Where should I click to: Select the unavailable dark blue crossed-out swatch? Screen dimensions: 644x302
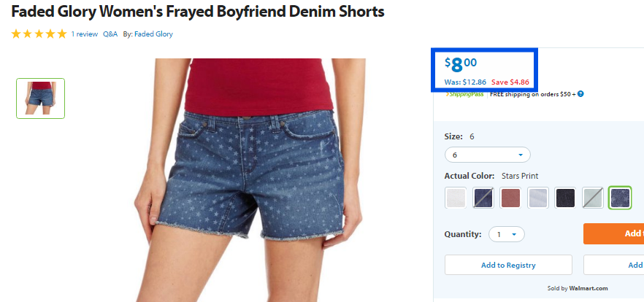click(483, 198)
